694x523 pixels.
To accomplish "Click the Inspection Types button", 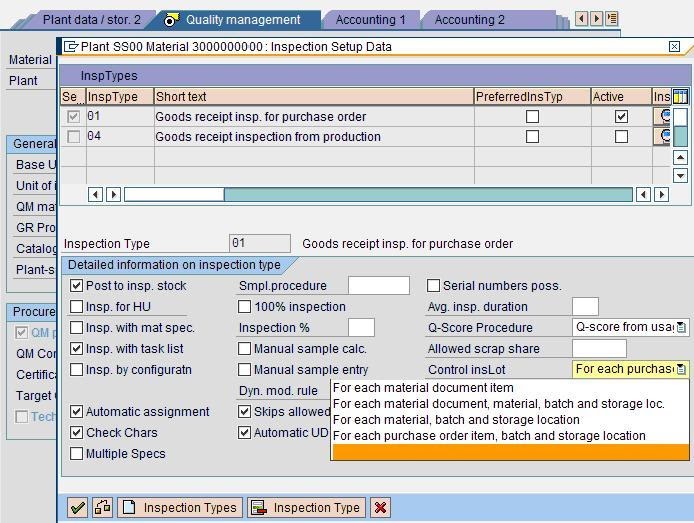I will pos(180,507).
